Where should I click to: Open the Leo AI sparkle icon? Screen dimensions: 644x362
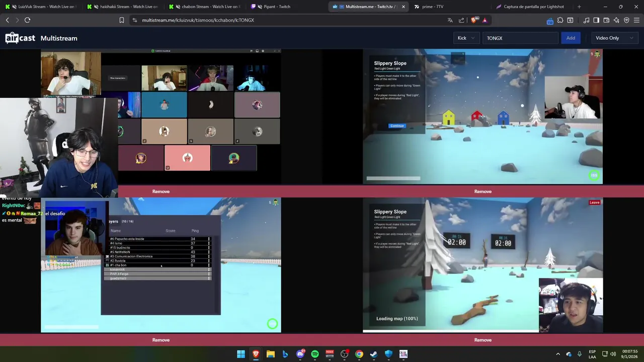click(x=616, y=20)
